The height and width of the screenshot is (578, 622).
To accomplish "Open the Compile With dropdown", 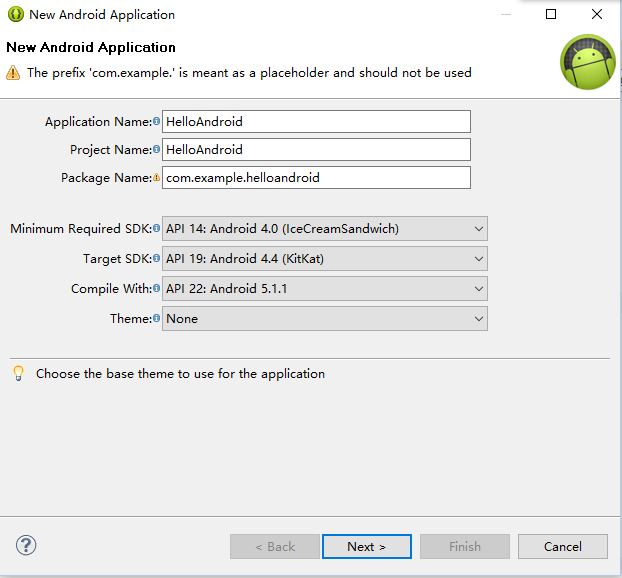I will (325, 289).
